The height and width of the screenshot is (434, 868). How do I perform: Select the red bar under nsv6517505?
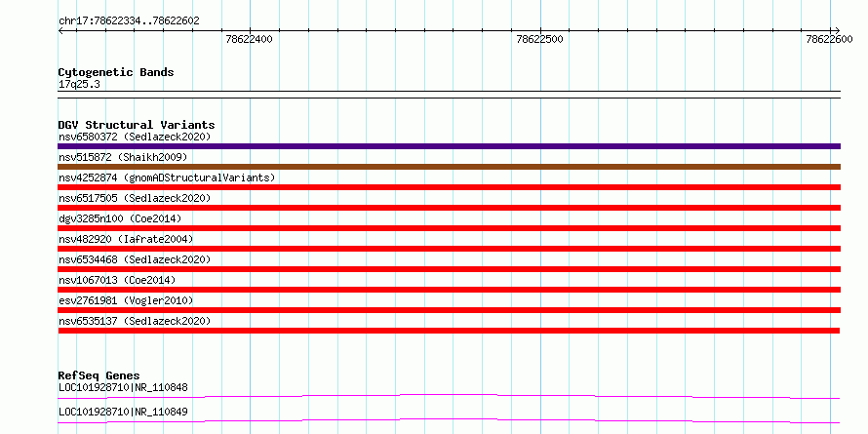tap(449, 208)
